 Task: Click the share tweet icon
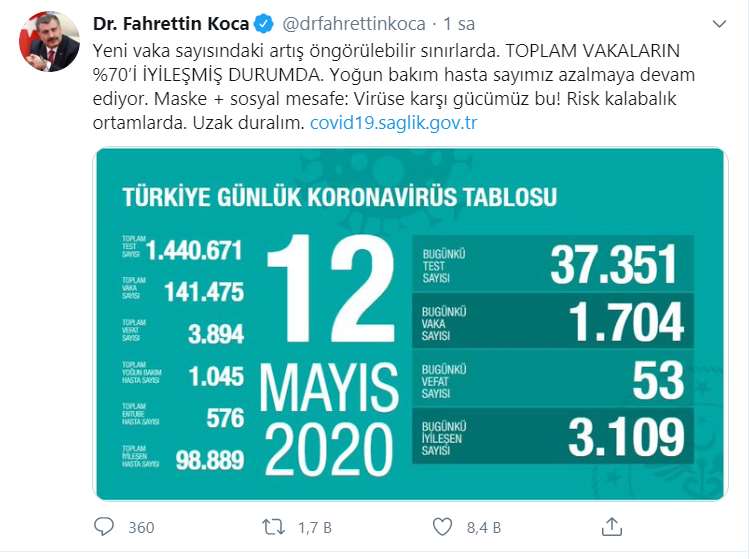click(611, 526)
